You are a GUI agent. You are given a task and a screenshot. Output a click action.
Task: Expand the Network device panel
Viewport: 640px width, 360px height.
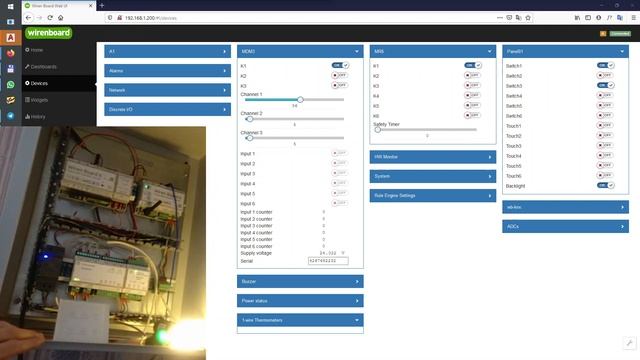click(x=167, y=90)
